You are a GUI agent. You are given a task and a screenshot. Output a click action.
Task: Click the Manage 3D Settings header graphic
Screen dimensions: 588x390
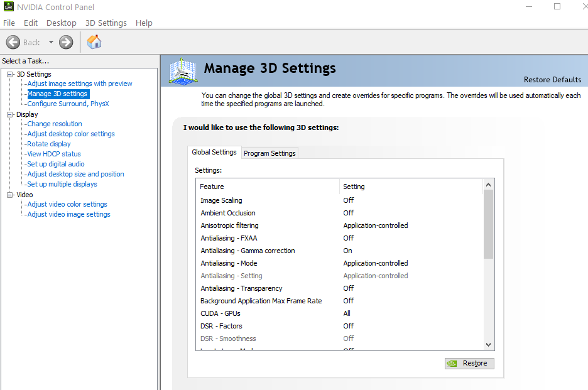click(182, 70)
